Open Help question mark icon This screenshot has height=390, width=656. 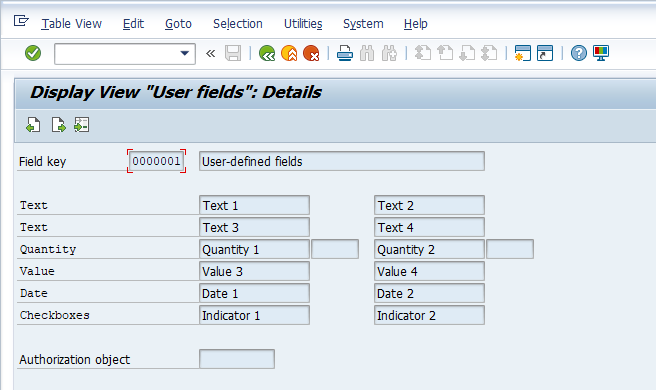coord(579,53)
